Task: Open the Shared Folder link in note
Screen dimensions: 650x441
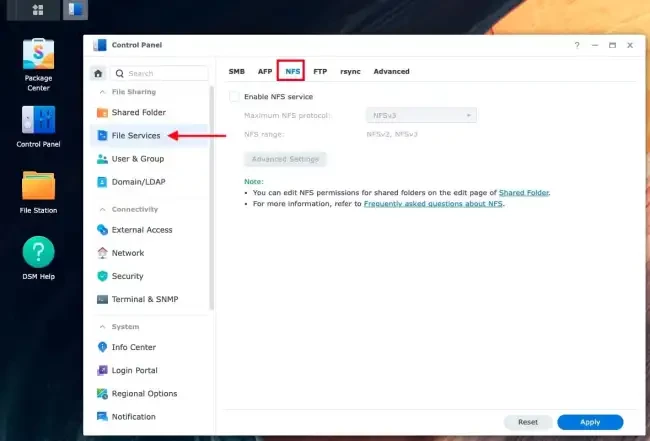Action: click(x=524, y=193)
